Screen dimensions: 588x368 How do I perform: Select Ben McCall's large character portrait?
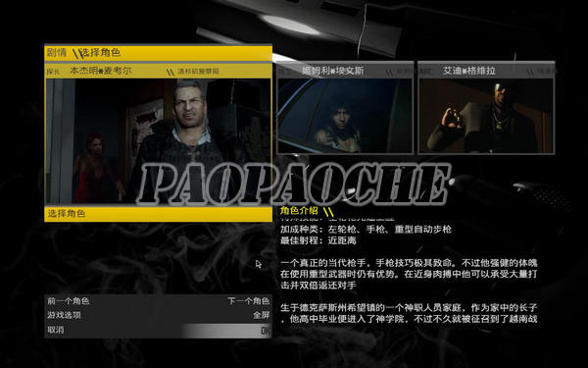click(x=158, y=141)
